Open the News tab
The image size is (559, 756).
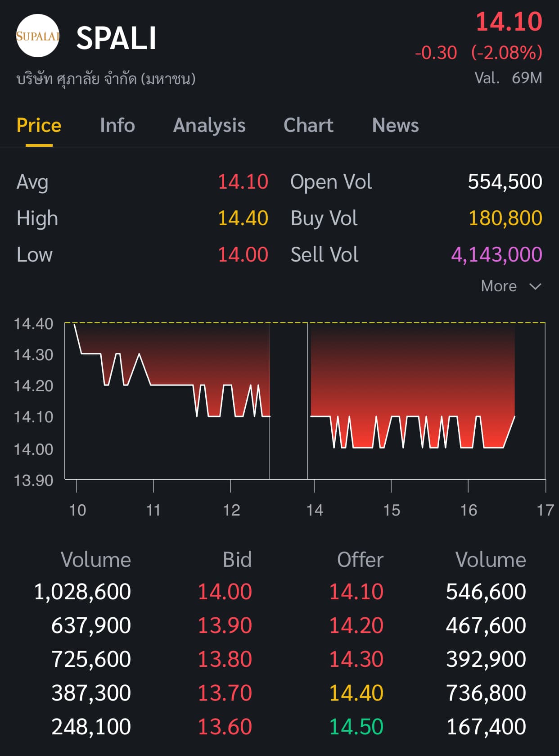[395, 125]
